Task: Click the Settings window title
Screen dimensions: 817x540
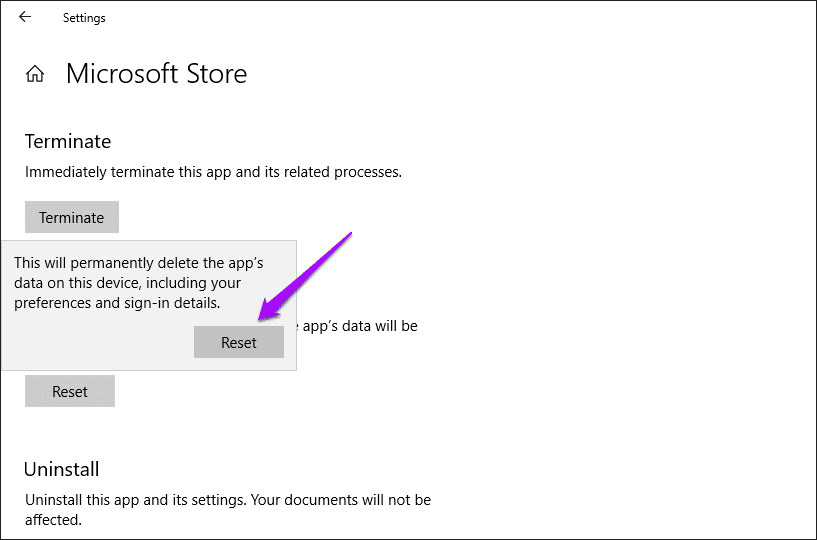Action: click(84, 18)
